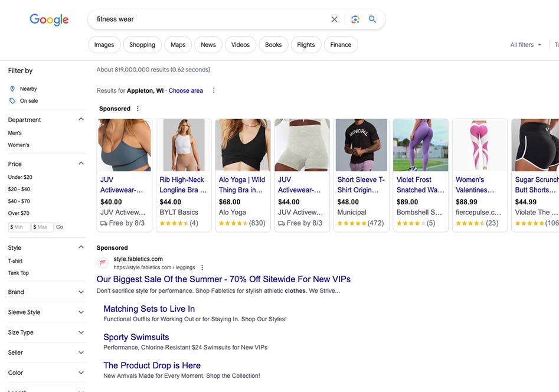The image size is (559, 392).
Task: Click the Google logo
Action: click(49, 19)
